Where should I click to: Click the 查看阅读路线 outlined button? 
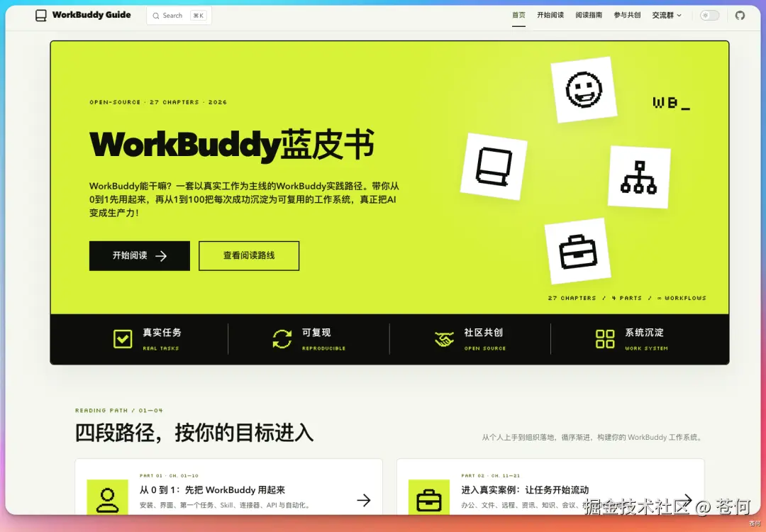249,256
